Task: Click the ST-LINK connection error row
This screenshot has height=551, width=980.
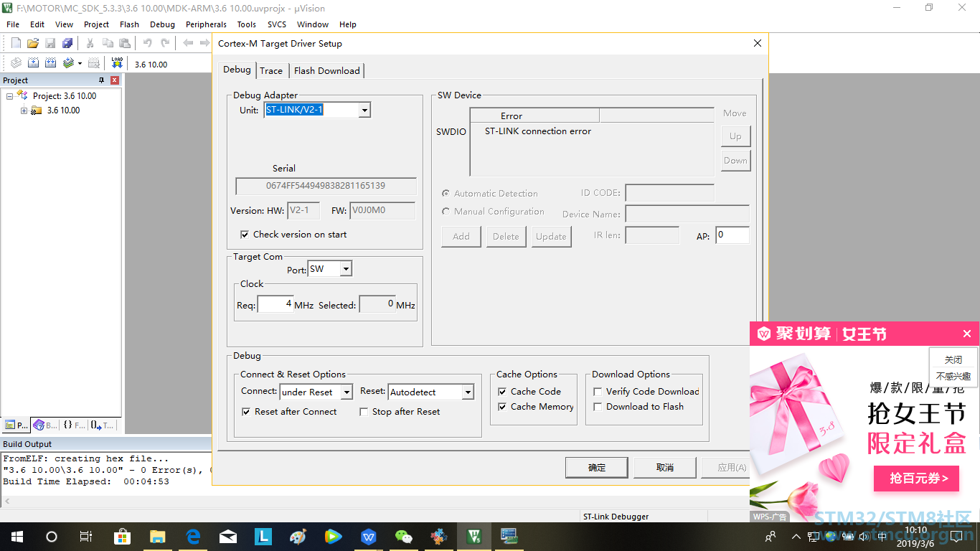Action: pos(592,131)
